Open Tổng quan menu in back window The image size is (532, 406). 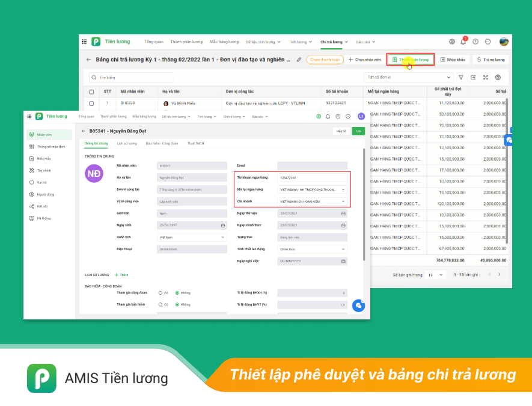[x=154, y=42]
